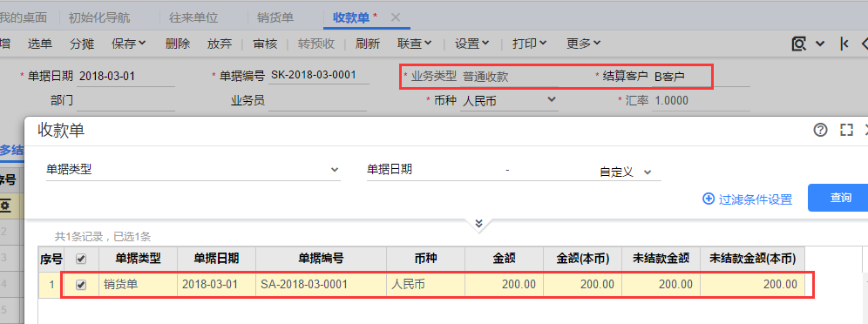Toggle the select-all checkbox in header
Viewport: 868px width, 324px height.
click(80, 258)
